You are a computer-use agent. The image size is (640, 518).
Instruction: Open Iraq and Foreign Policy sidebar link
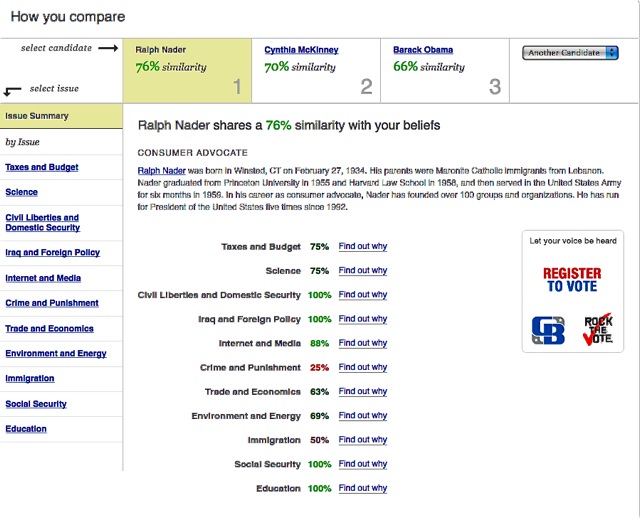point(53,252)
